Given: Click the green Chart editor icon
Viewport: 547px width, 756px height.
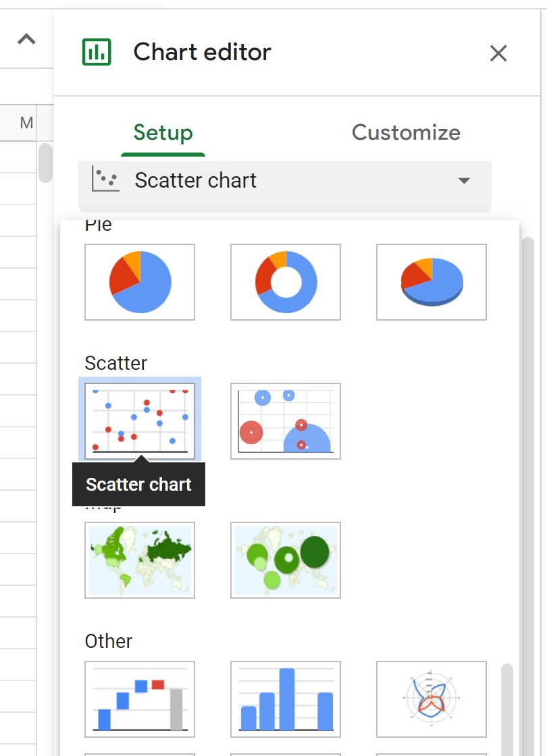Looking at the screenshot, I should [x=97, y=52].
